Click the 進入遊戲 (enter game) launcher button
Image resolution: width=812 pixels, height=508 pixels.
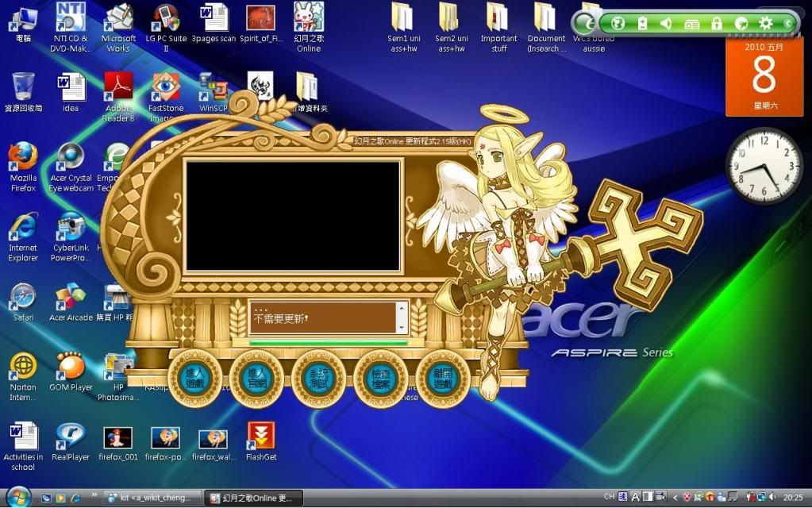pyautogui.click(x=194, y=379)
